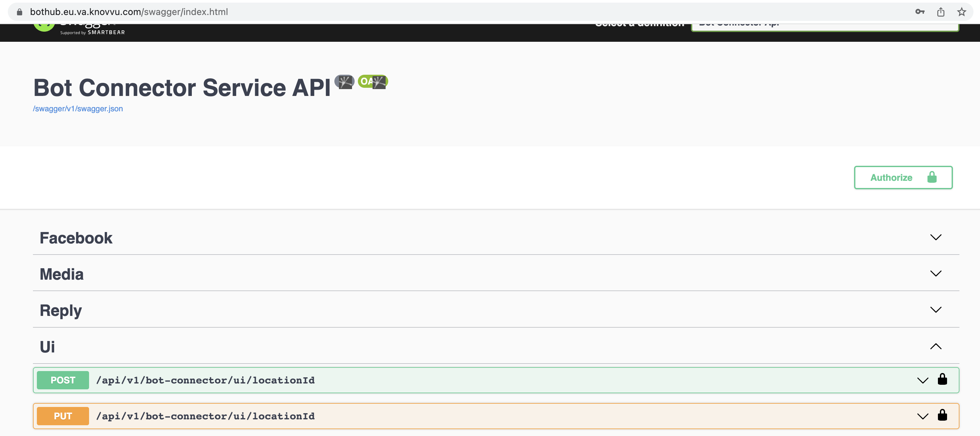Click the orange PUT method badge

pyautogui.click(x=63, y=416)
